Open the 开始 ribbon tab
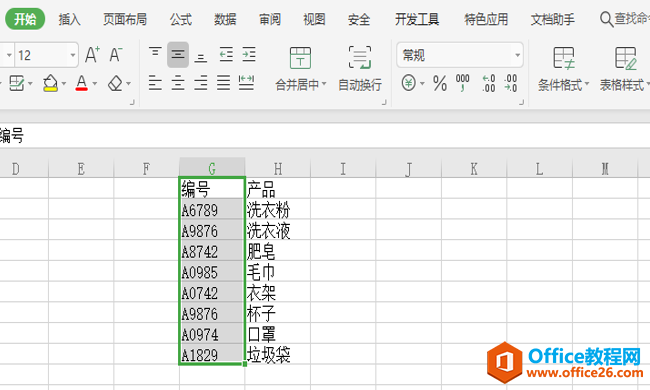650x390 pixels. click(x=25, y=19)
